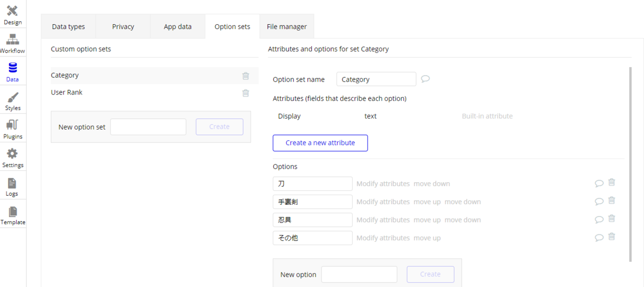Click Modify attributes for 手裏剣 option
Screen dimensions: 644x287
click(x=383, y=202)
